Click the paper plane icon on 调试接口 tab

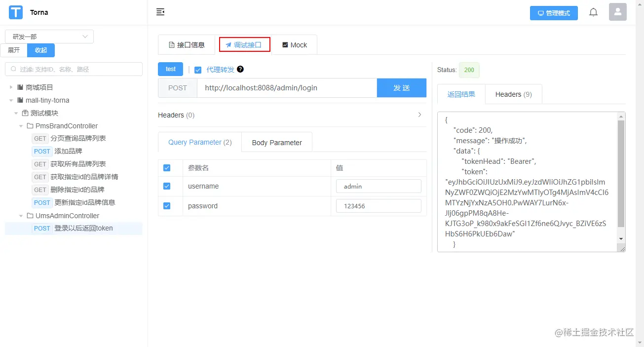(228, 45)
